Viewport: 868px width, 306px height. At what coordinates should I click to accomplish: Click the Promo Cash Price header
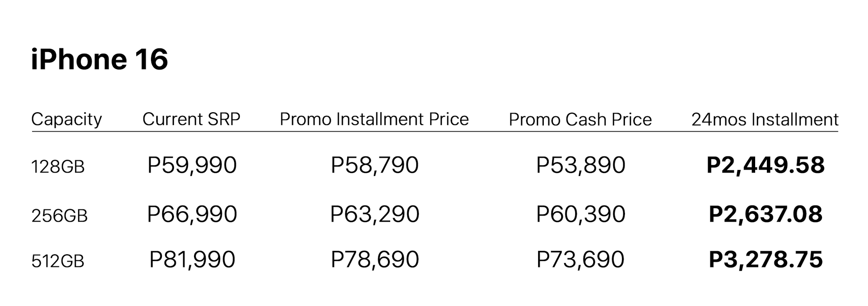tap(580, 120)
